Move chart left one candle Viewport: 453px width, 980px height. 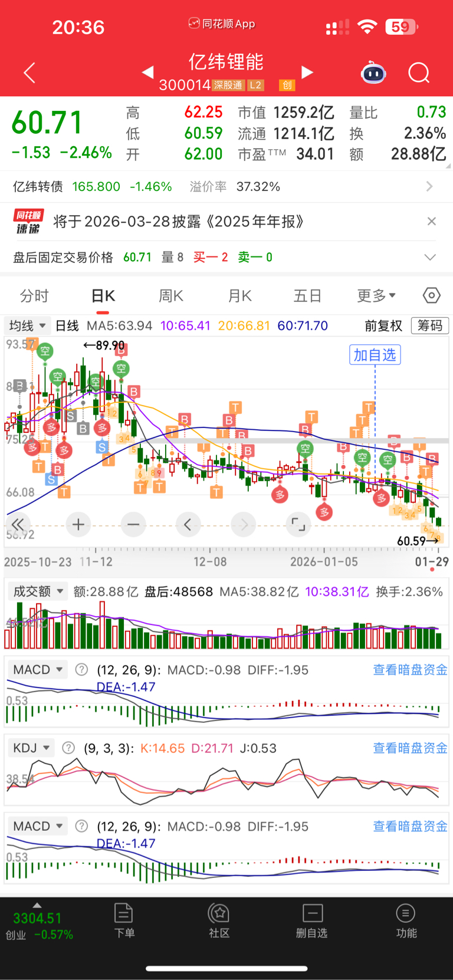pos(188,524)
